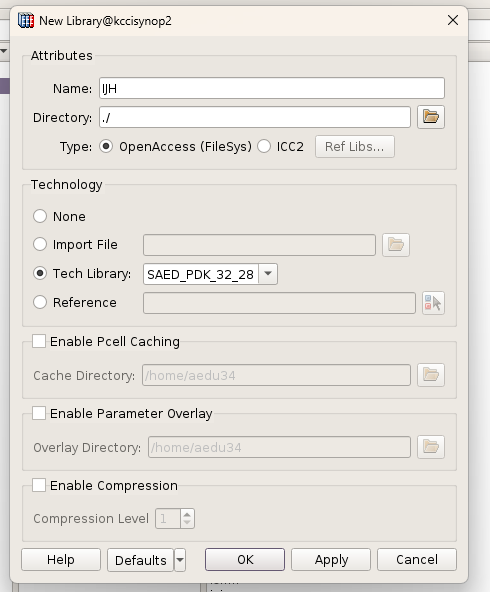Open the Cache Directory folder browser icon
490x592 pixels.
[x=431, y=375]
